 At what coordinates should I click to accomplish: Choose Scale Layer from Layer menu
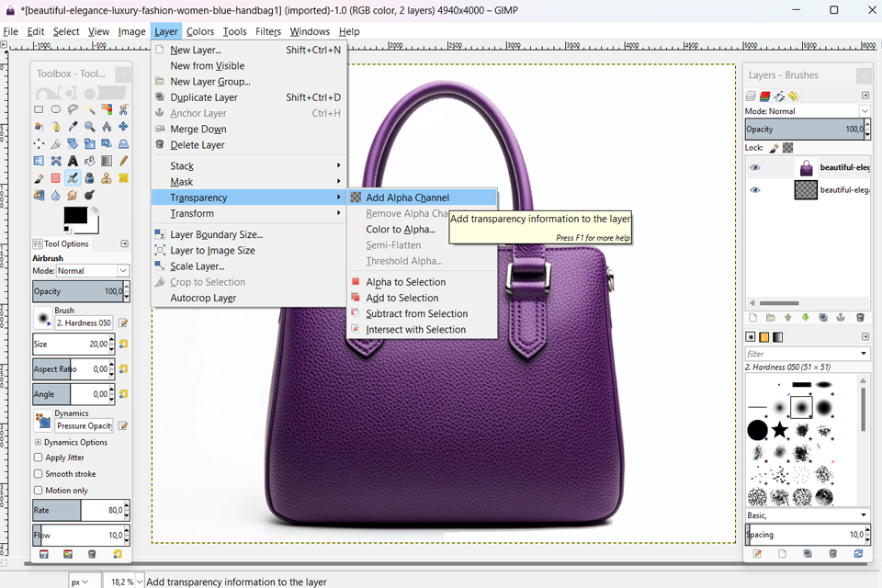[x=249, y=266]
